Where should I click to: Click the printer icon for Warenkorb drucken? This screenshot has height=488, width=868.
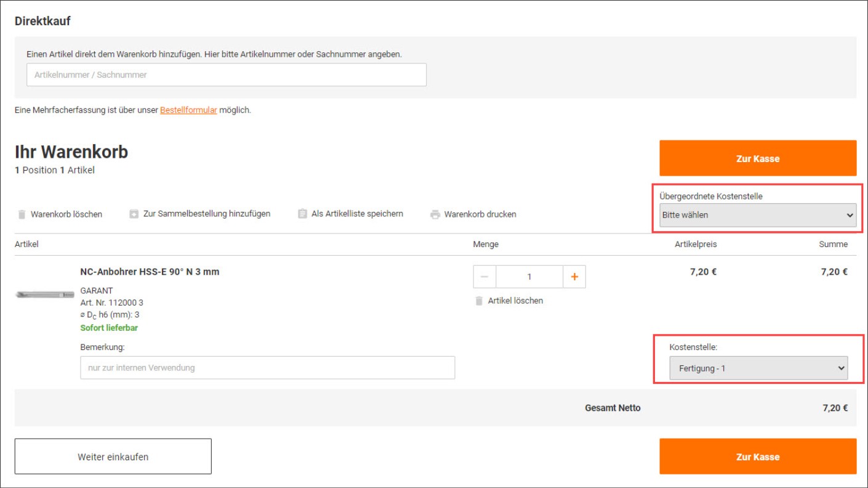(435, 214)
